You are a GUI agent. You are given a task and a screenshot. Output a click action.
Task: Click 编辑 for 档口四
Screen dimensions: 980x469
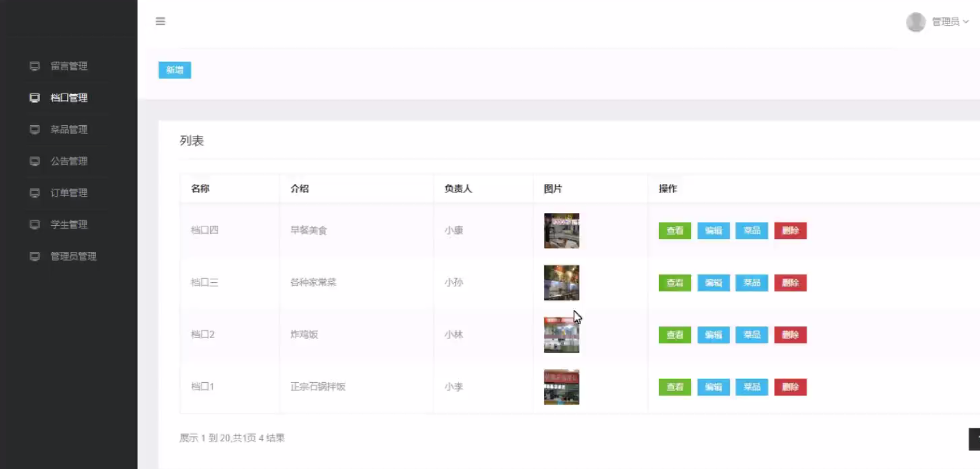pos(713,231)
